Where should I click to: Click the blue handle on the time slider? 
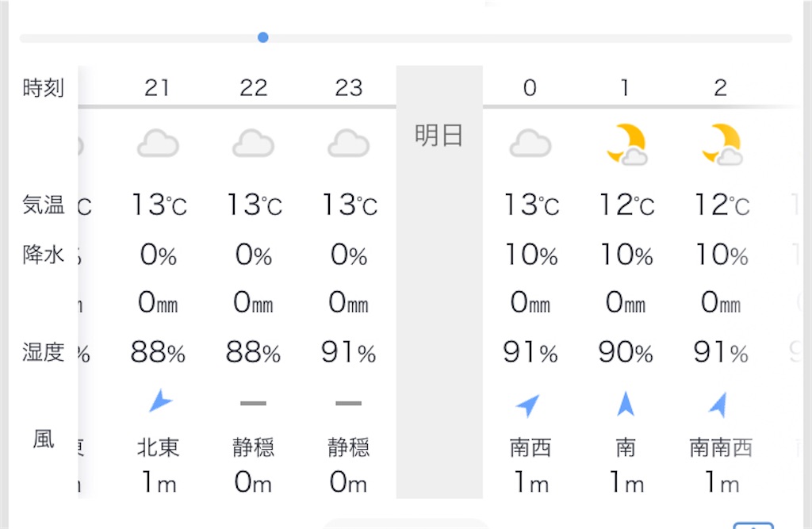[263, 37]
